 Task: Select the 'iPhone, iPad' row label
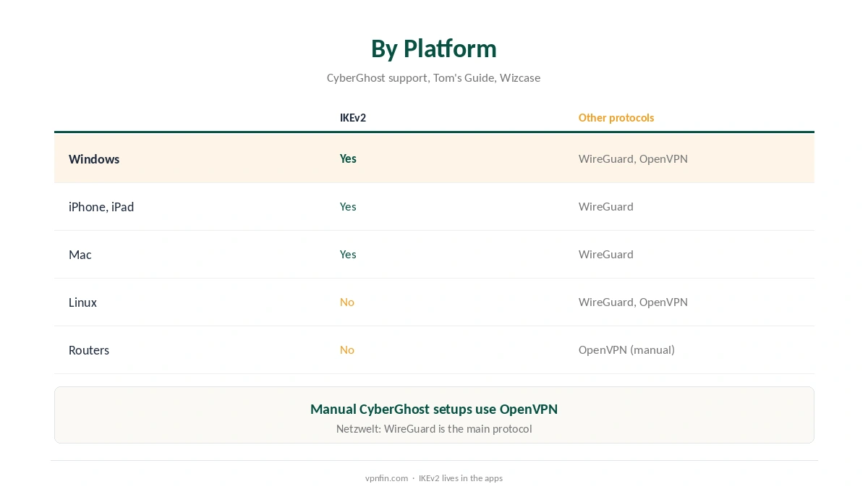pyautogui.click(x=101, y=207)
